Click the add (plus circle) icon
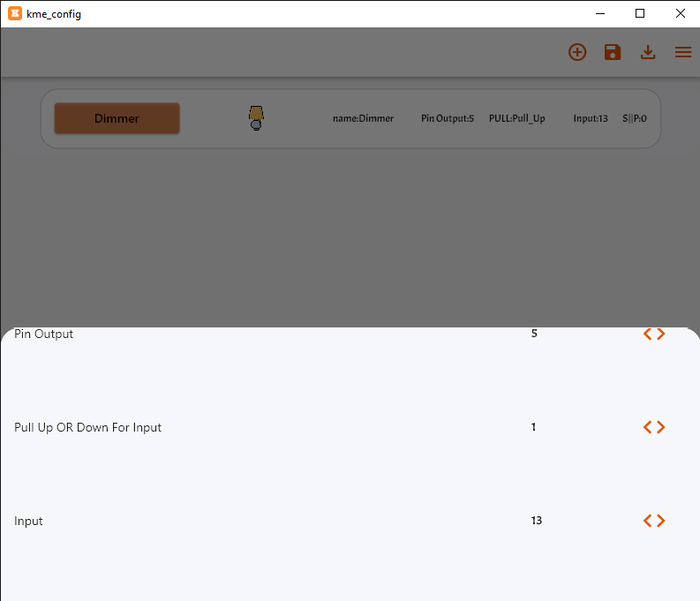Image resolution: width=700 pixels, height=601 pixels. click(x=577, y=52)
